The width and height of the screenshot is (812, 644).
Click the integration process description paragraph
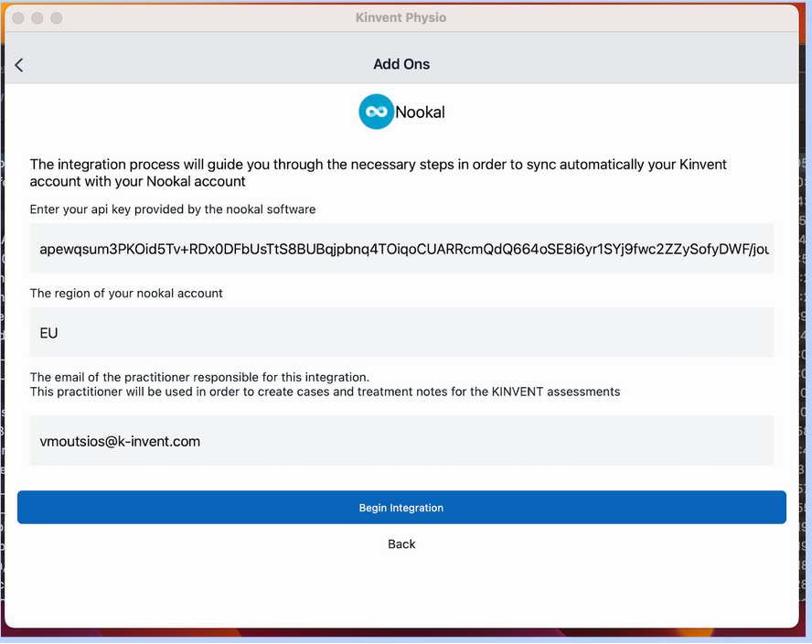378,173
